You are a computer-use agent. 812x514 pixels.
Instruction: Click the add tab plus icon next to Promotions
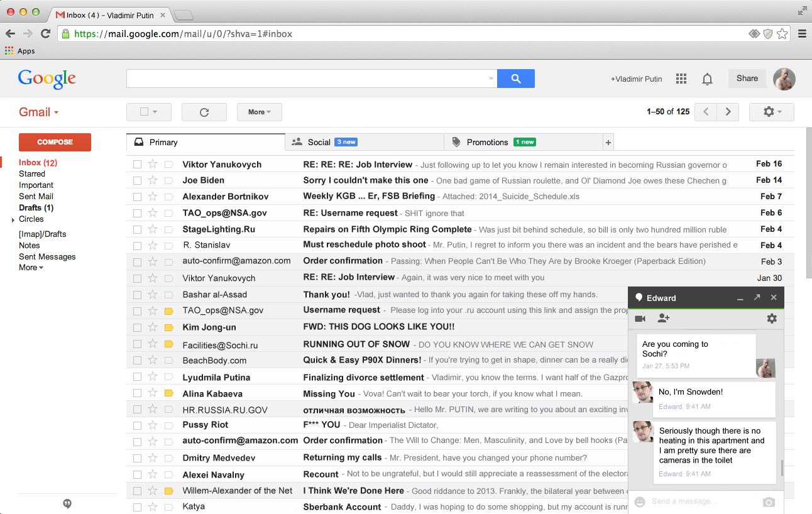(x=608, y=143)
